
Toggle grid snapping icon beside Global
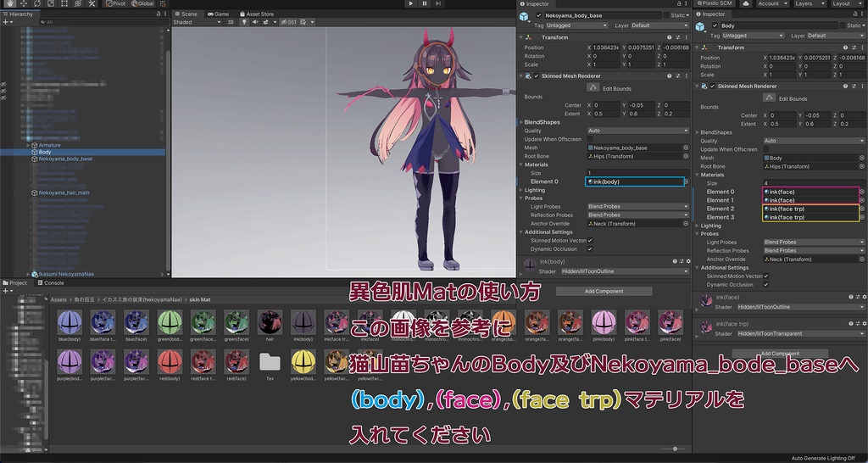pyautogui.click(x=164, y=3)
